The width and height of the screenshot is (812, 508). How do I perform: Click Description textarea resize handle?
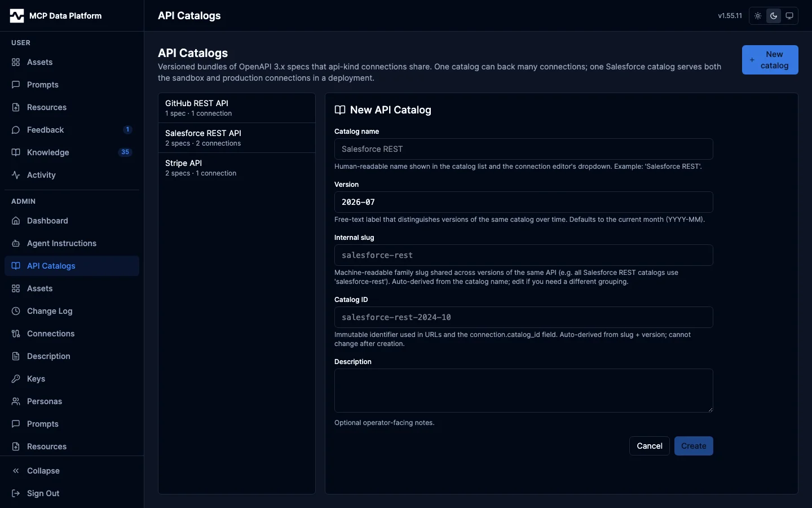(x=710, y=409)
